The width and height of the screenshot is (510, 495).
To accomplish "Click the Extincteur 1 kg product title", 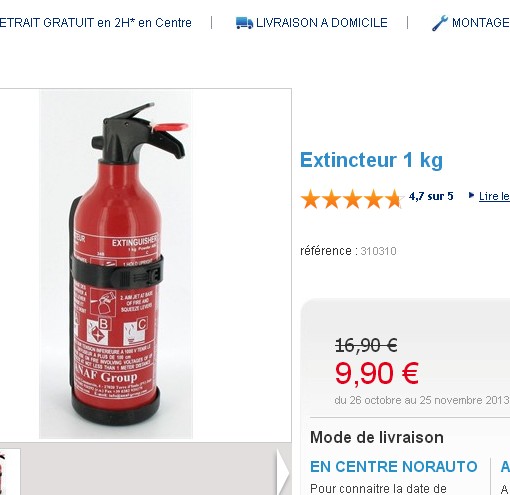I will click(371, 161).
